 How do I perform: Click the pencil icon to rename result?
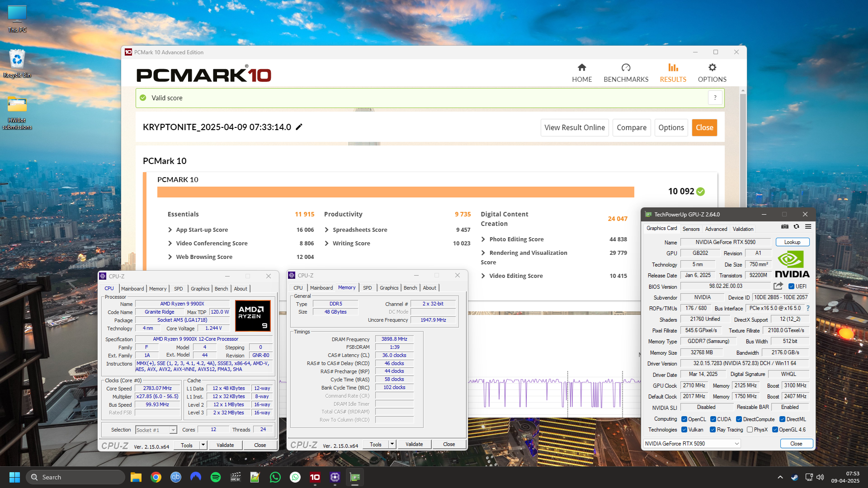click(299, 127)
